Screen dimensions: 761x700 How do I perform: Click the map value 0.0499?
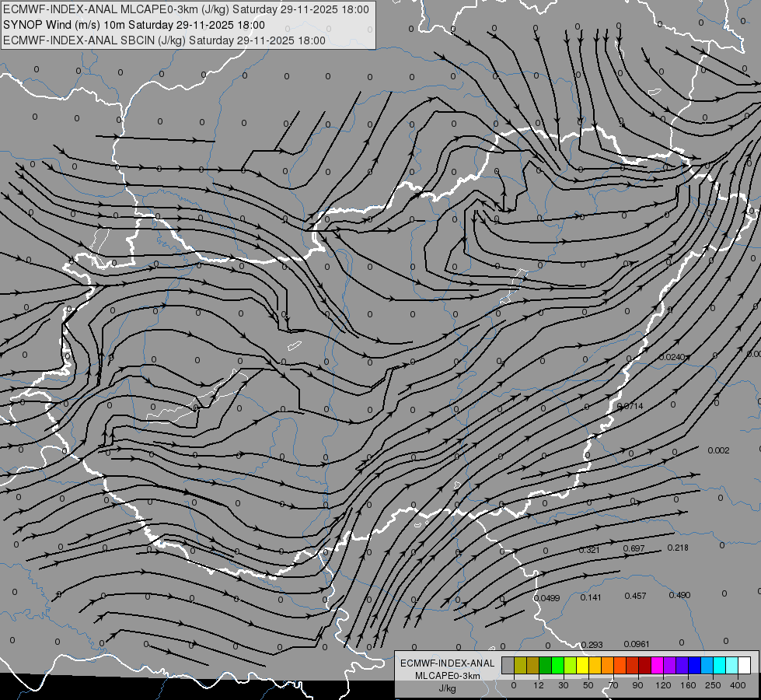[547, 598]
